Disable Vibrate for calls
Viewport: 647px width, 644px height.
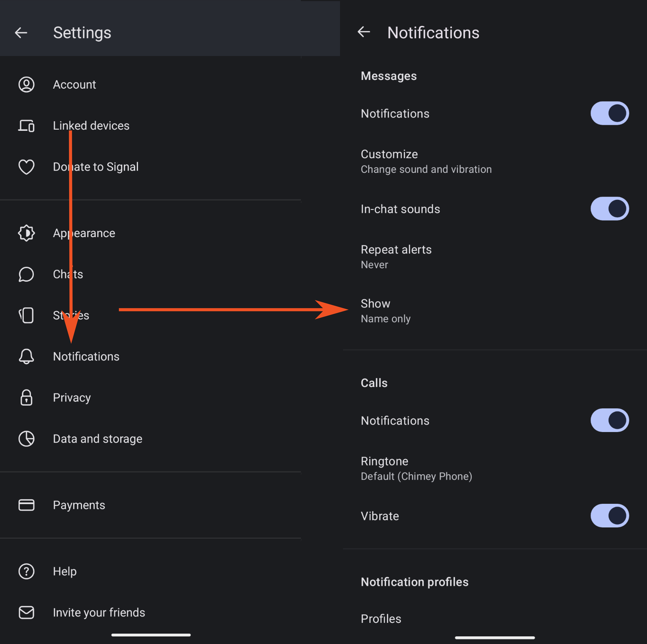coord(609,516)
